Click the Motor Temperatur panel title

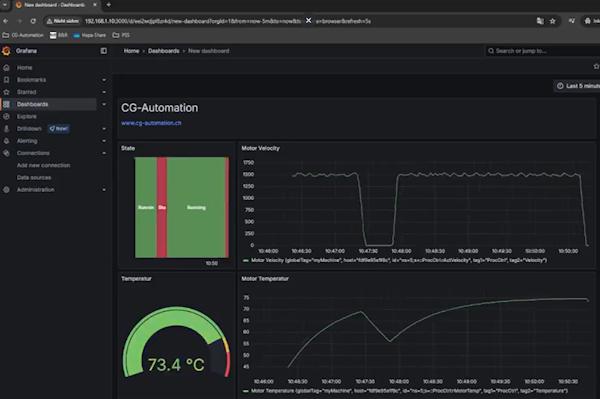click(x=265, y=278)
